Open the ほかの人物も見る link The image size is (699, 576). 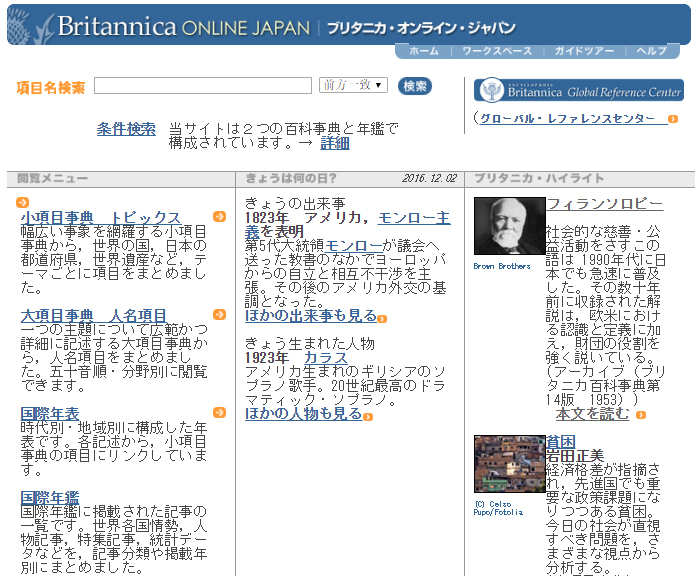(x=304, y=413)
